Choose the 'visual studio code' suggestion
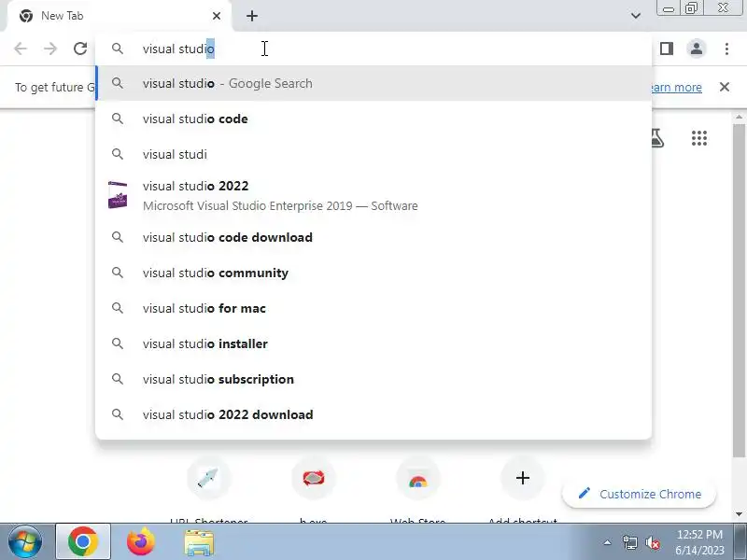747x560 pixels. click(373, 119)
